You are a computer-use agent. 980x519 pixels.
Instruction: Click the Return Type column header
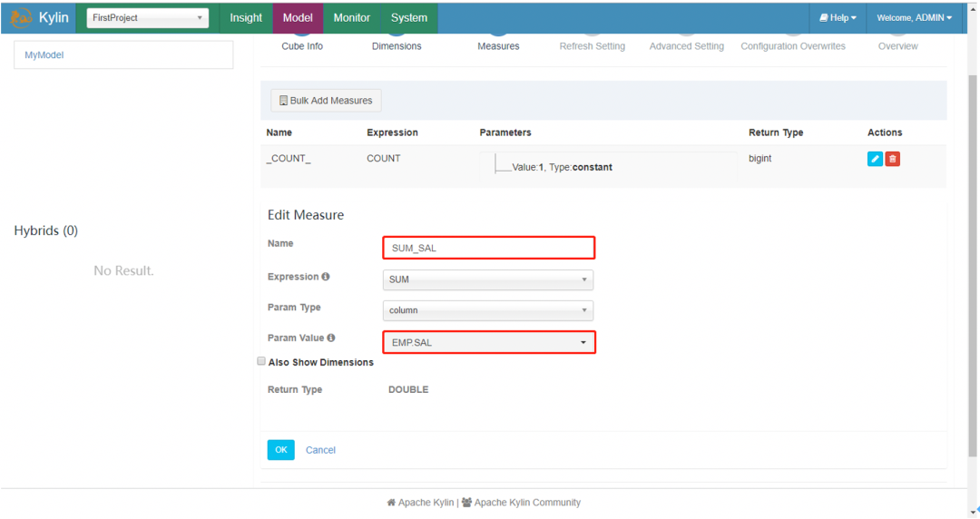pyautogui.click(x=776, y=132)
